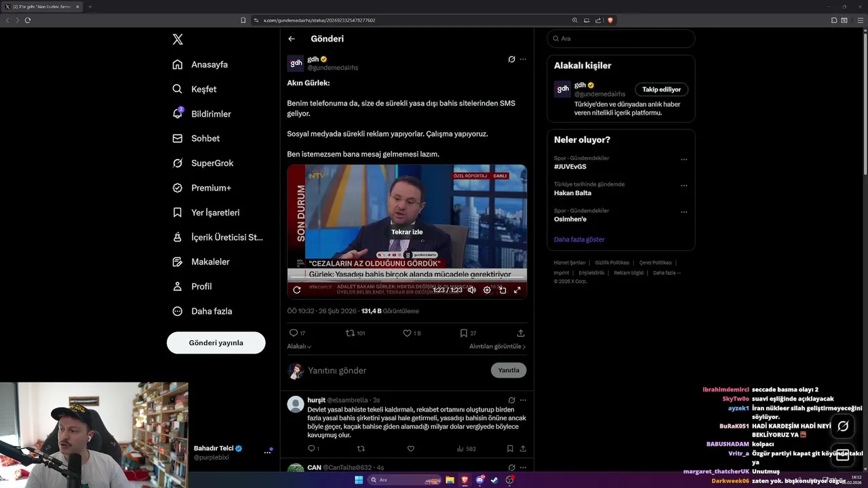
Task: Open options for the Hakan Balta trend
Action: click(684, 186)
